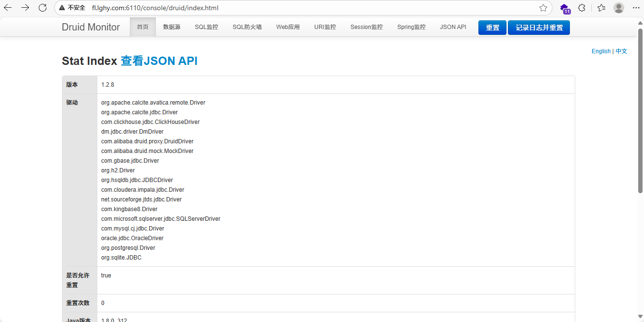The image size is (644, 322).
Task: Bookmark this page with the star icon
Action: 543,8
